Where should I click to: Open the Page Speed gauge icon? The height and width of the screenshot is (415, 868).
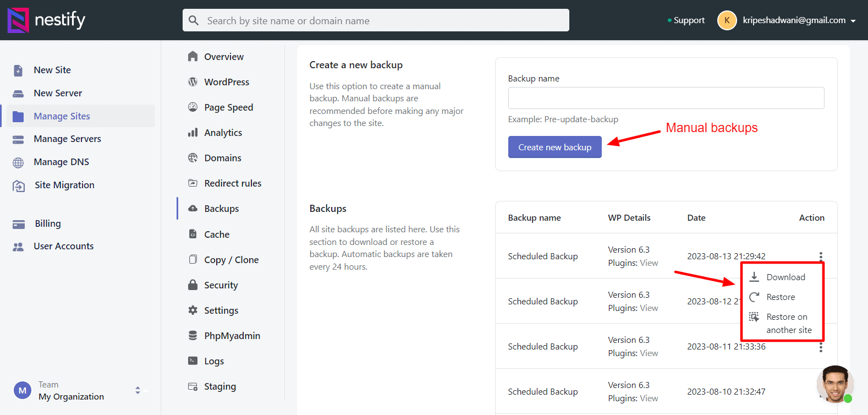click(x=193, y=107)
